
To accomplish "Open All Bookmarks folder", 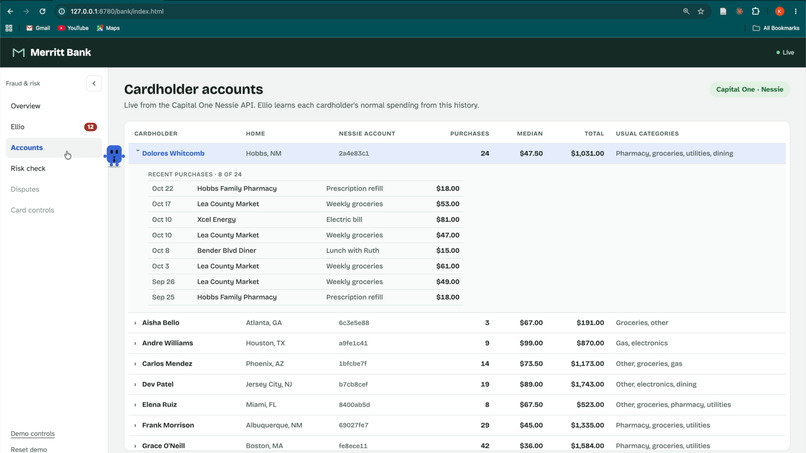I will point(776,28).
